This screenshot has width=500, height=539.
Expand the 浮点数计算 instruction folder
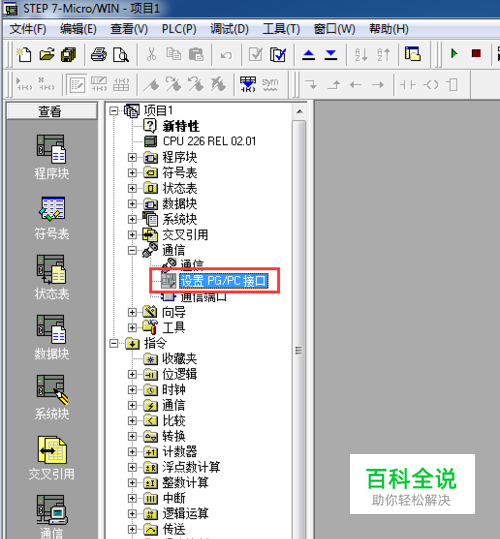[x=132, y=467]
